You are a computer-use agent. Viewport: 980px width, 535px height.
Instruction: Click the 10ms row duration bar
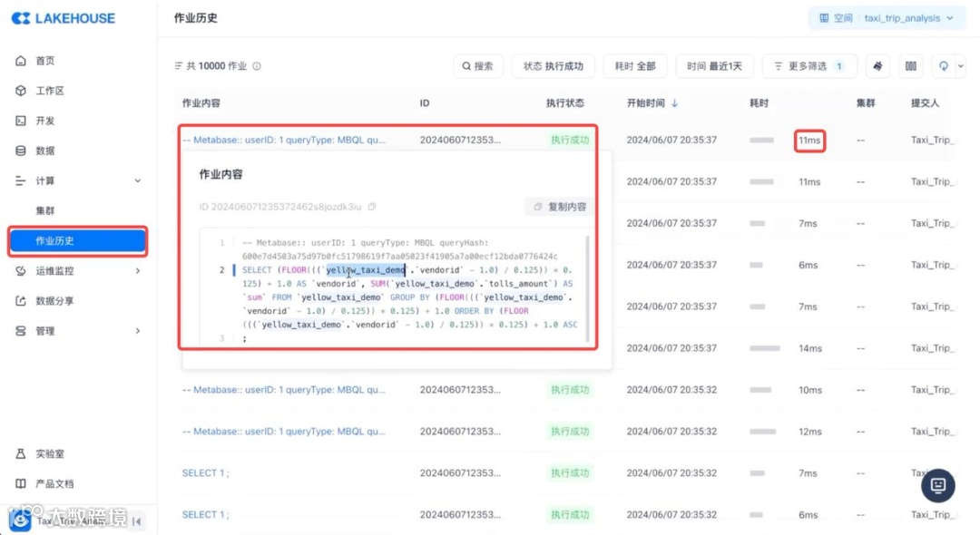pos(760,390)
